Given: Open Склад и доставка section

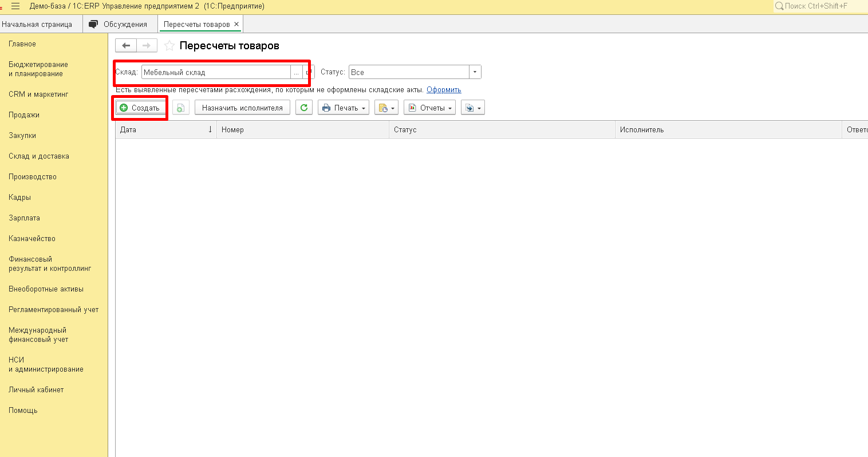Looking at the screenshot, I should [39, 156].
